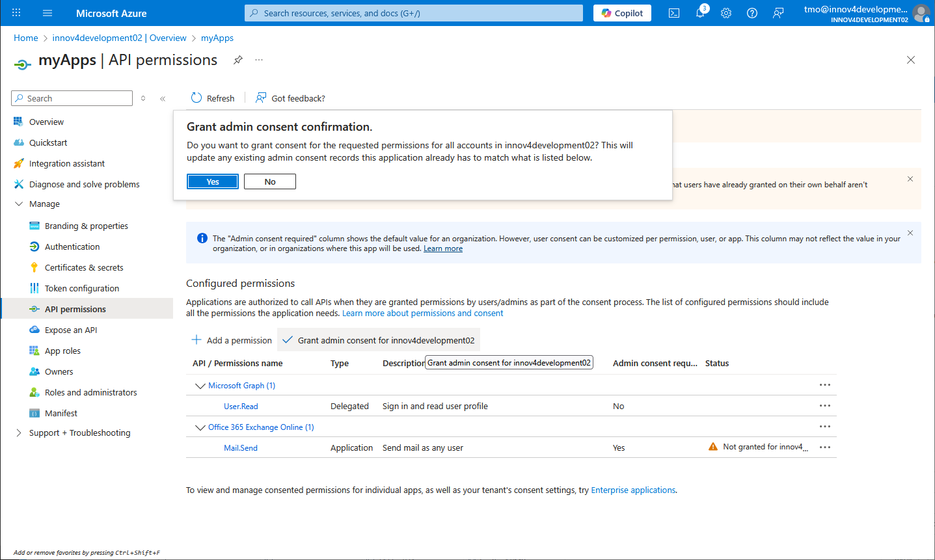The height and width of the screenshot is (560, 935).
Task: Collapse the Manage section
Action: 19,204
